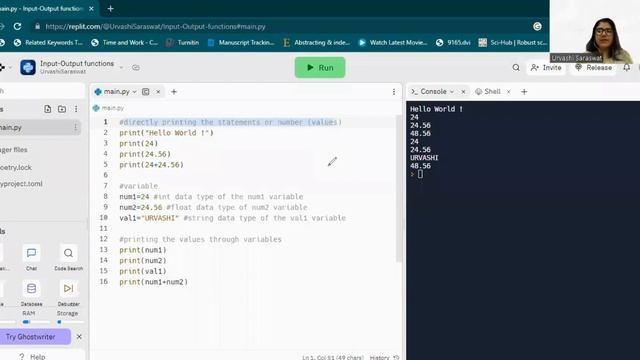
Task: Expand the Input-Output functions title dropdown
Action: point(121,68)
